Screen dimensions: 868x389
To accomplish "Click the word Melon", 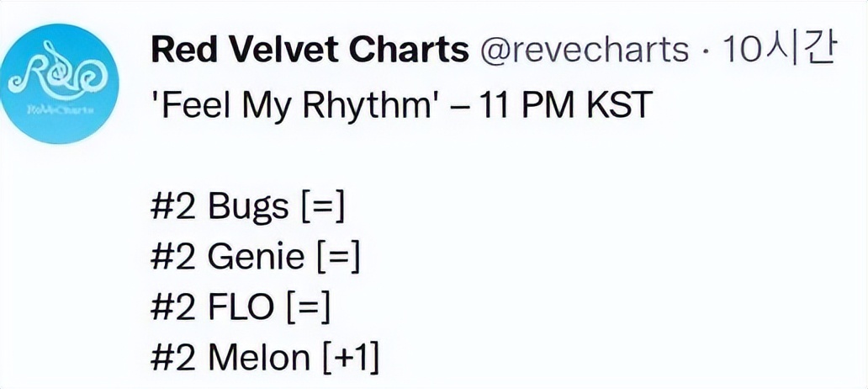I will 258,358.
